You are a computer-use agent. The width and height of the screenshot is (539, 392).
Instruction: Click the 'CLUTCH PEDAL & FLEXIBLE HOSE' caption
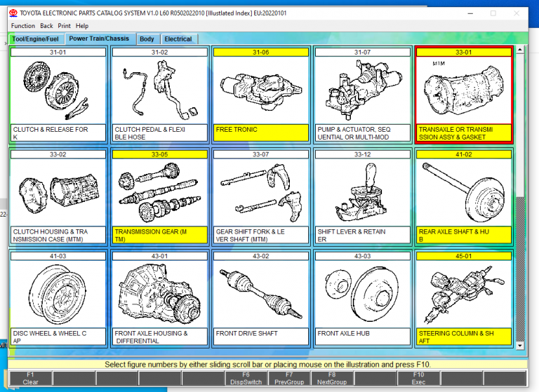(159, 133)
